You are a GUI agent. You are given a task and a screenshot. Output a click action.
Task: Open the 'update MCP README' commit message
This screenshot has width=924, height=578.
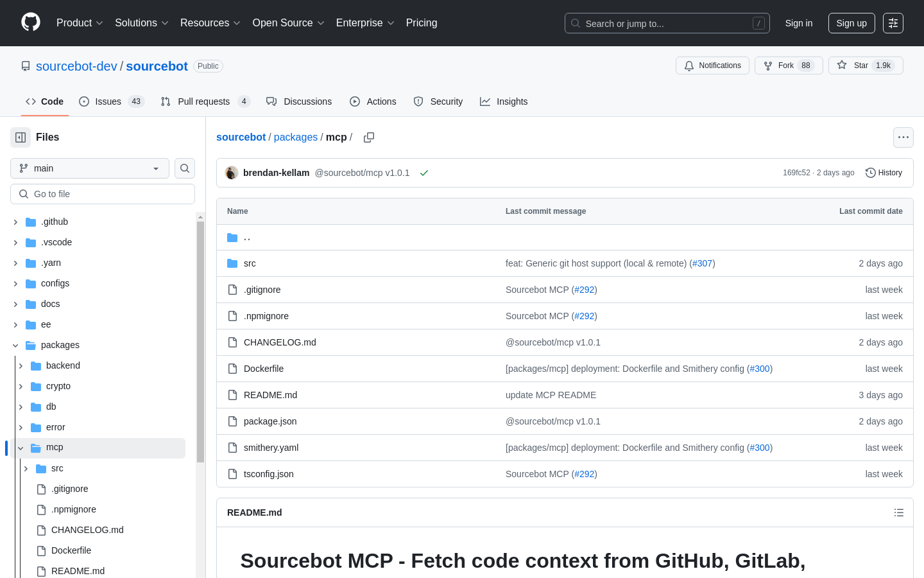(x=551, y=395)
